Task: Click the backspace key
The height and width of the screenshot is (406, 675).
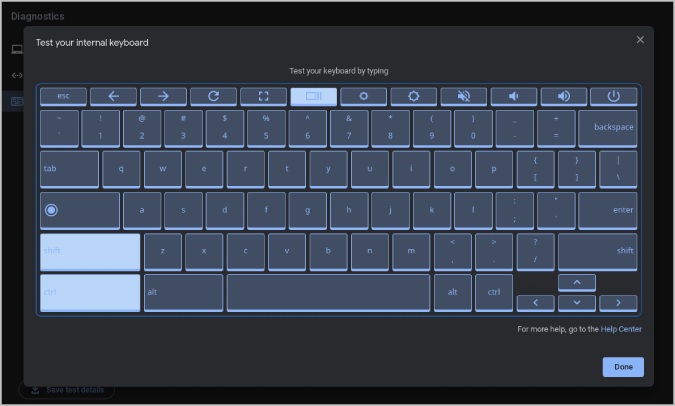Action: point(608,127)
